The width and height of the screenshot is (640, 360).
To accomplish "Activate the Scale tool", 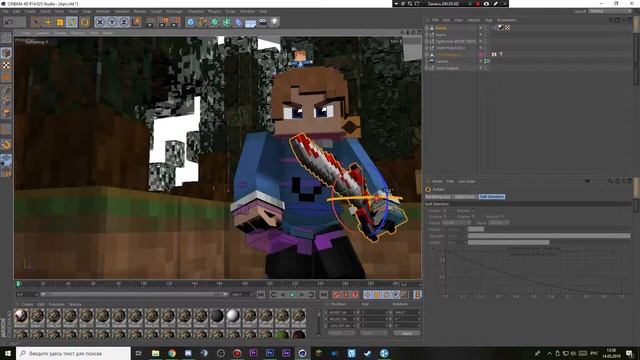I will click(60, 22).
